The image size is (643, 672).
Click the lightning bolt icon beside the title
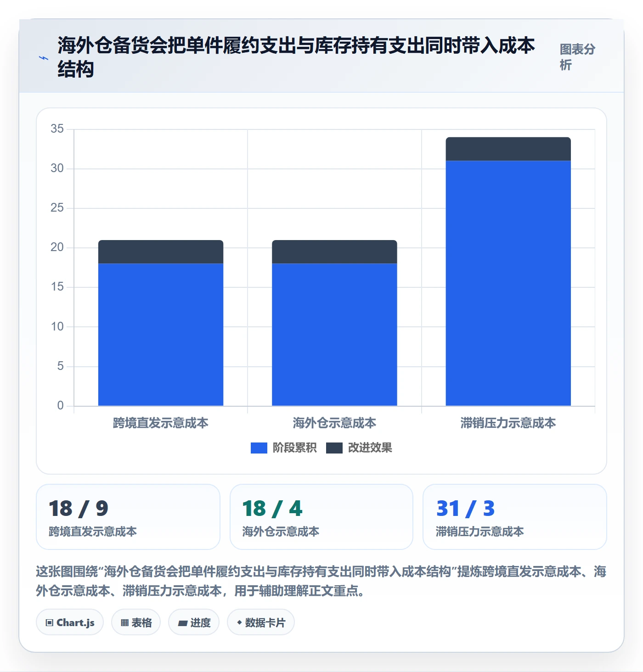(x=44, y=58)
